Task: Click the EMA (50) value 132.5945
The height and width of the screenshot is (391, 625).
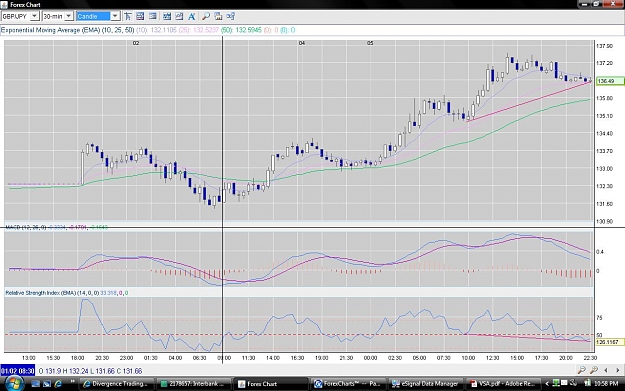Action: (248, 30)
